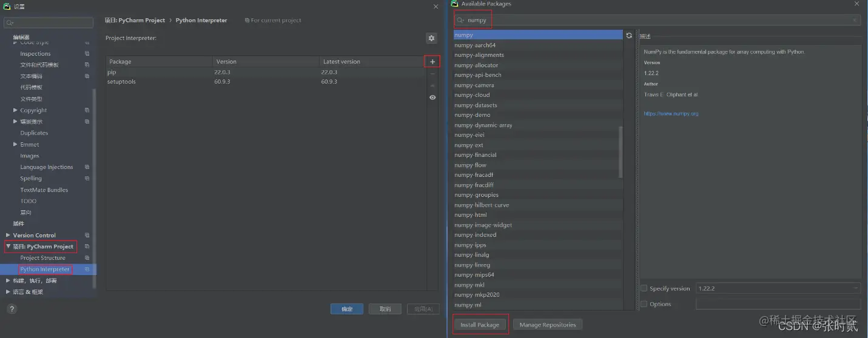Select Inspections in settings tree
This screenshot has width=868, height=338.
pos(35,54)
